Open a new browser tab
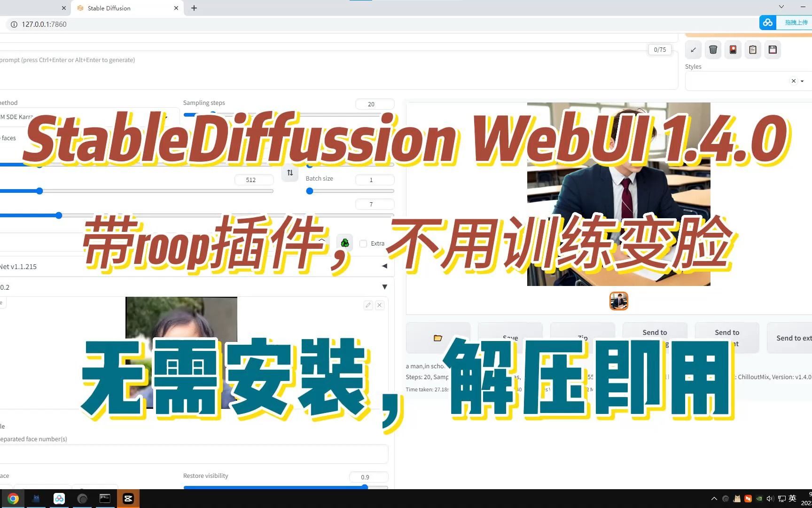The width and height of the screenshot is (812, 508). 194,8
